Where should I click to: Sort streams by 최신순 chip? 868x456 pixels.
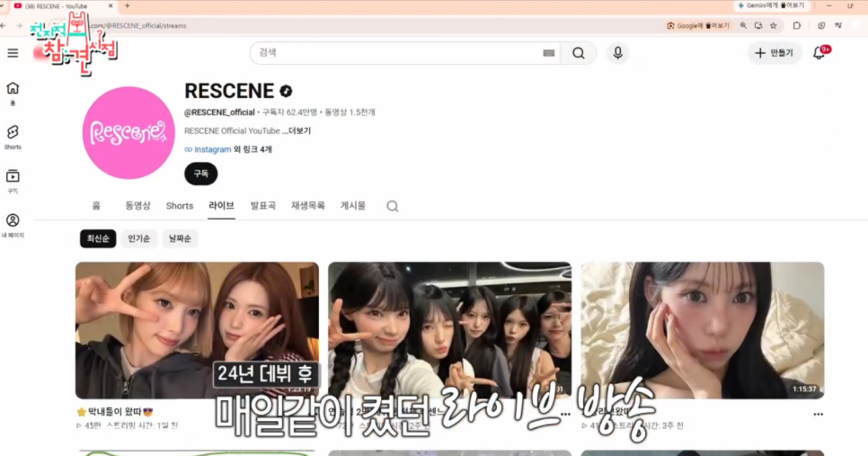click(98, 239)
